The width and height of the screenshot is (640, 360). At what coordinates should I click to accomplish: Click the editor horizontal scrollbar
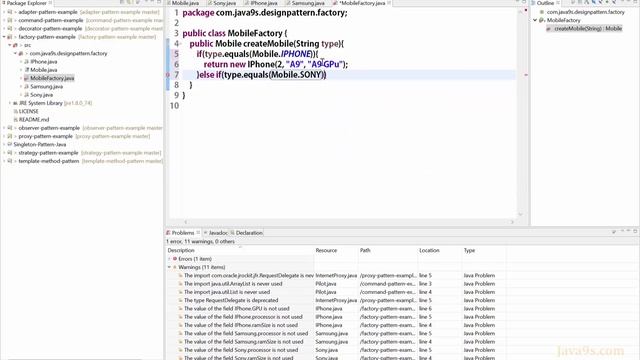pos(349,222)
